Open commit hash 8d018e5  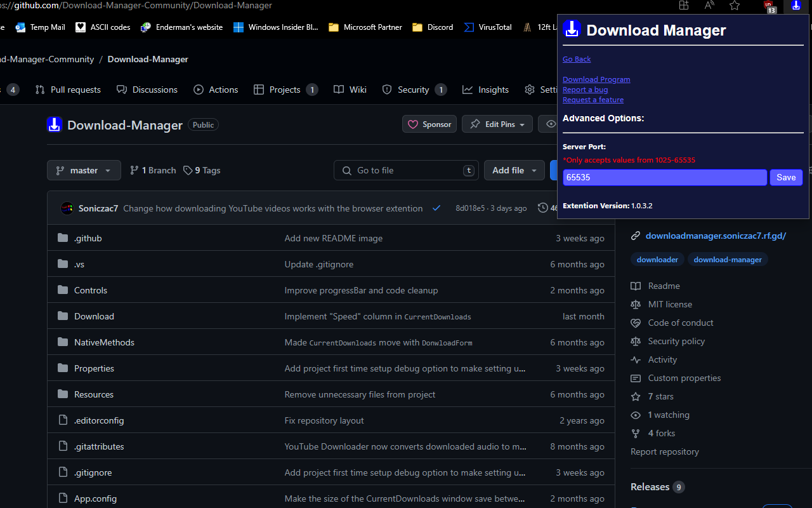(470, 208)
